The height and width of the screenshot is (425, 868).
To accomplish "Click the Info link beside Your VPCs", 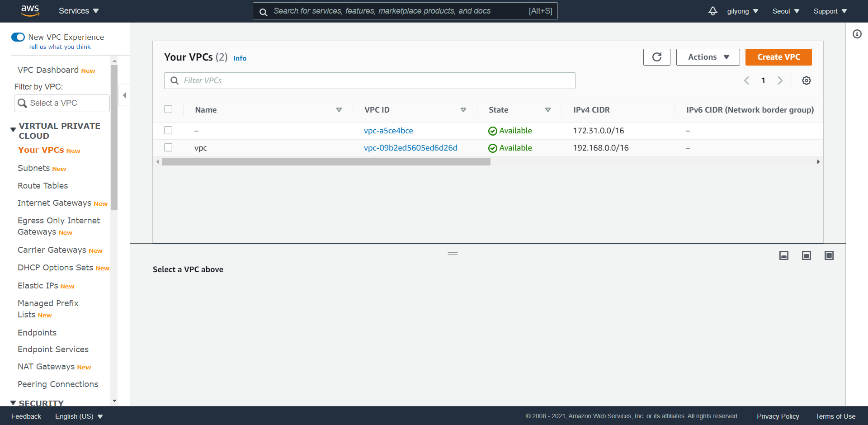I will 240,58.
